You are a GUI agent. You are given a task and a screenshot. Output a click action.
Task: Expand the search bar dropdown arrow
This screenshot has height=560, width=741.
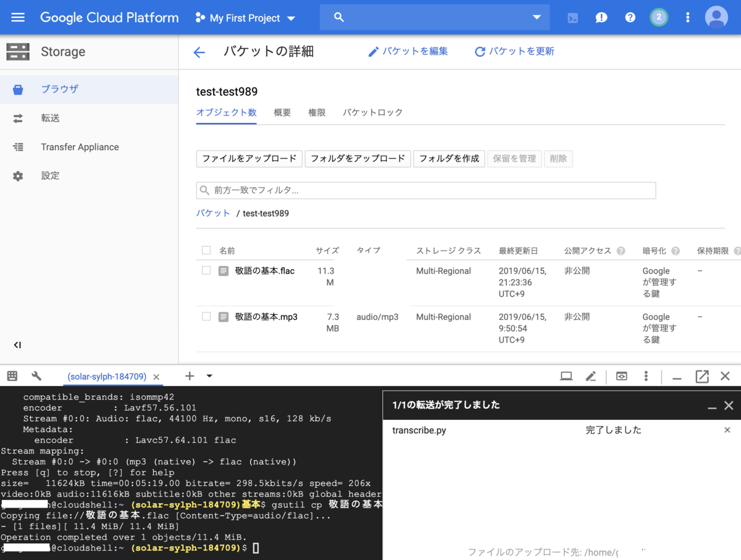(537, 17)
